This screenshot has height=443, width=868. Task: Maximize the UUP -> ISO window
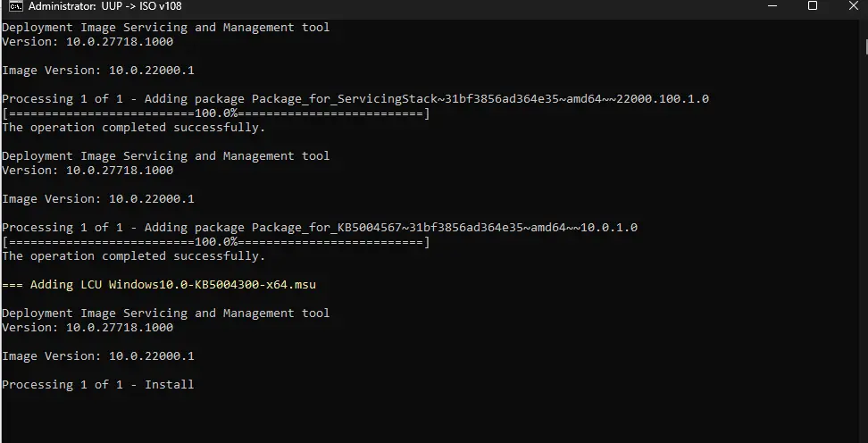click(x=813, y=6)
